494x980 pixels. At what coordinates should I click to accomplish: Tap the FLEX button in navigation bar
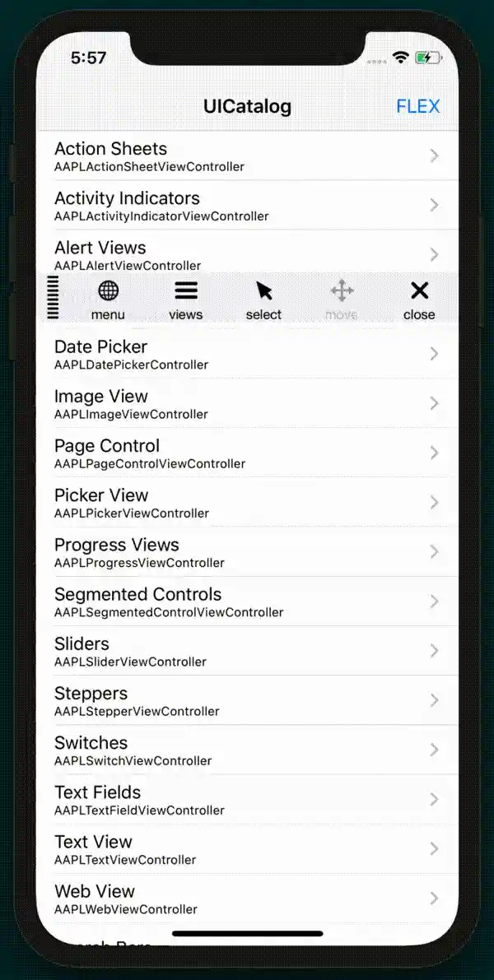click(417, 106)
